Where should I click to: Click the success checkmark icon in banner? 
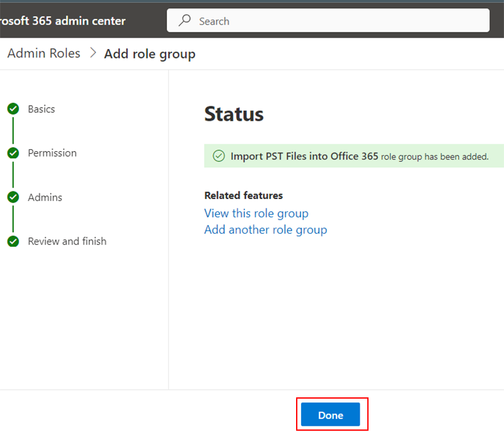[219, 156]
